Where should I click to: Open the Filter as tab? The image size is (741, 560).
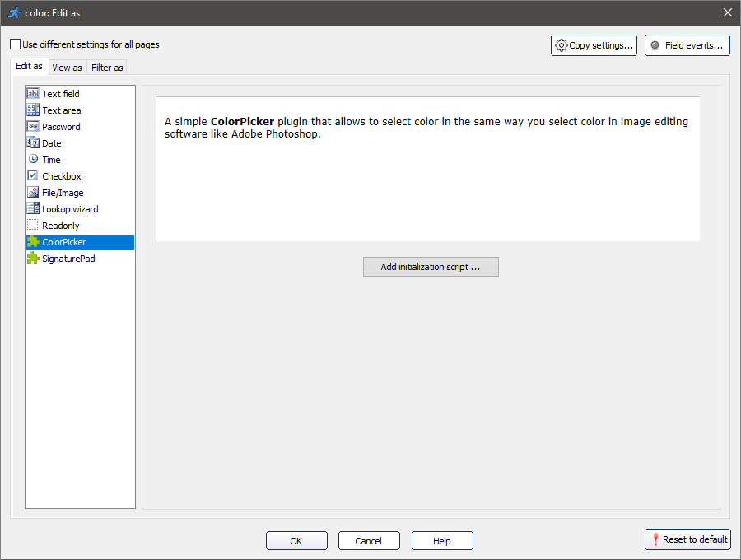[x=106, y=67]
